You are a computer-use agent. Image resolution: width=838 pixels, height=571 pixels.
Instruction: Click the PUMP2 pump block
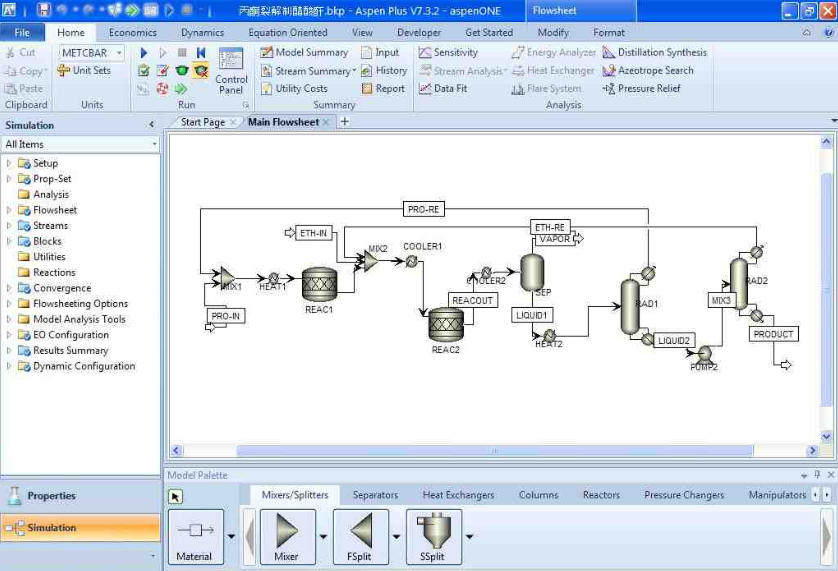(x=704, y=354)
